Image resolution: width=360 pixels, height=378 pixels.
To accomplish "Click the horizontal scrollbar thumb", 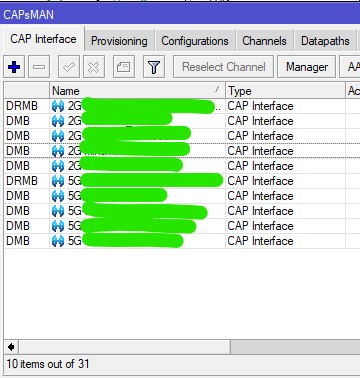I will [x=124, y=347].
